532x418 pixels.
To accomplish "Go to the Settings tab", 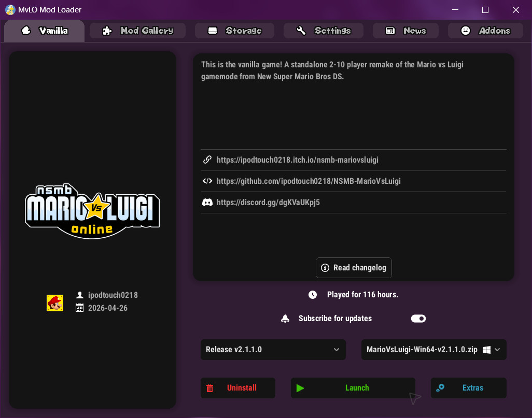I will [324, 31].
